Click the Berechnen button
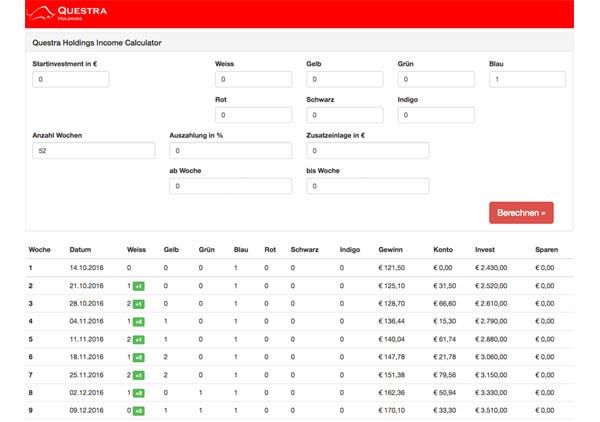 tap(521, 213)
